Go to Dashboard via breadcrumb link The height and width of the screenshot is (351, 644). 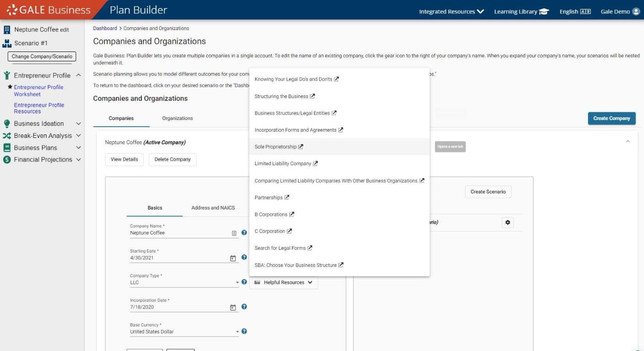coord(105,28)
